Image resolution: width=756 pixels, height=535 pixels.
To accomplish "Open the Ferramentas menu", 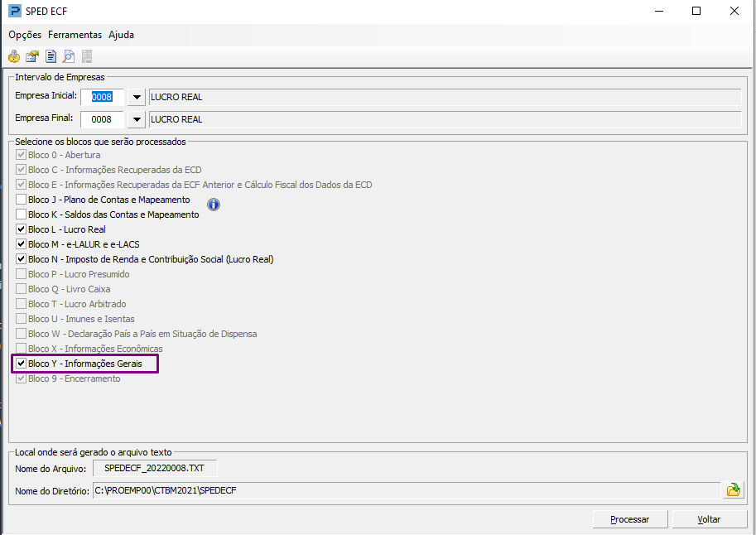I will click(x=75, y=35).
